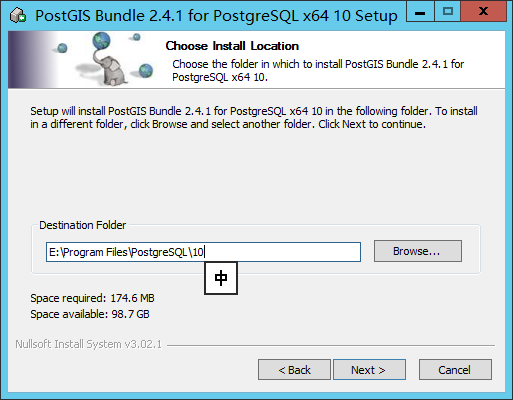Click the globe balanced on the elephant's trunk
The width and height of the screenshot is (513, 400).
(x=101, y=41)
